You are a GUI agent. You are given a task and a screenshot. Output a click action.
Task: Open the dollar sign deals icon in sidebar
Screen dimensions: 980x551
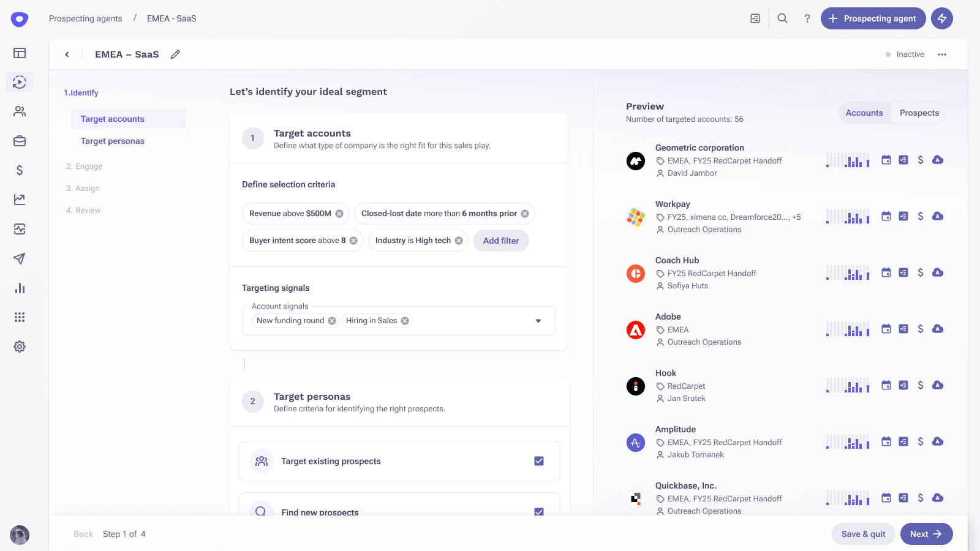coord(20,170)
